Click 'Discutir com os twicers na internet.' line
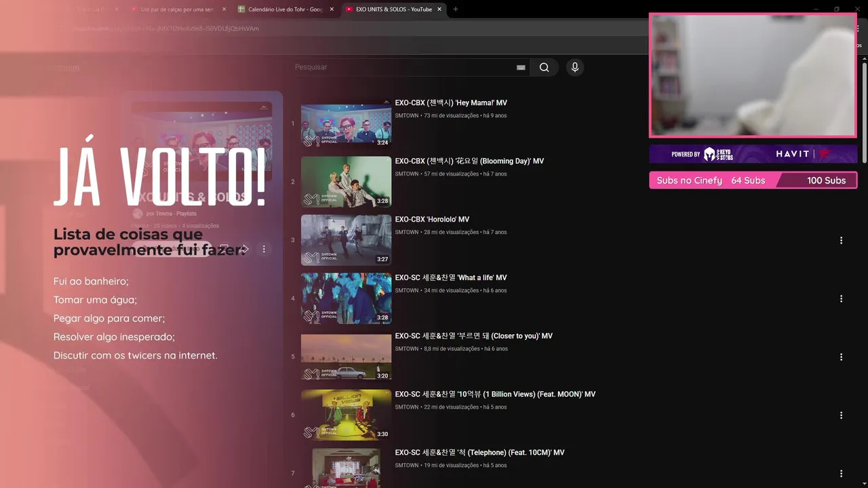868x488 pixels. [136, 355]
